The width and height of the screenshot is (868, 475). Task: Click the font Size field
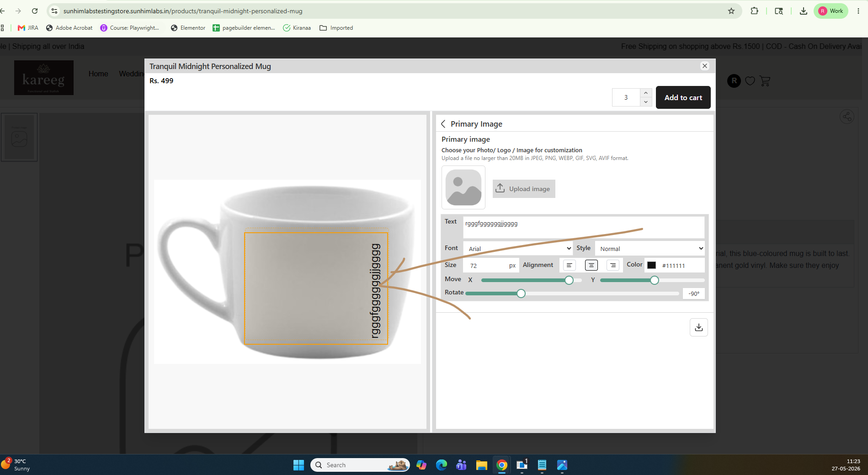click(x=491, y=265)
